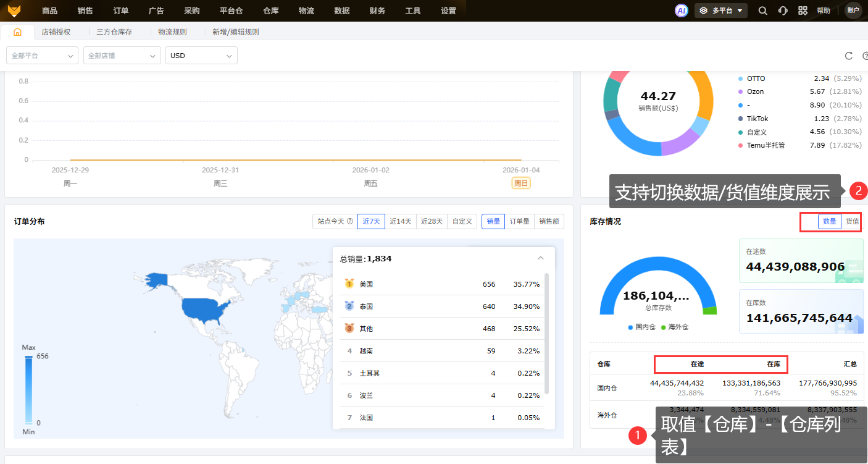Click the fox logo icon
Image resolution: width=868 pixels, height=464 pixels.
[x=14, y=11]
